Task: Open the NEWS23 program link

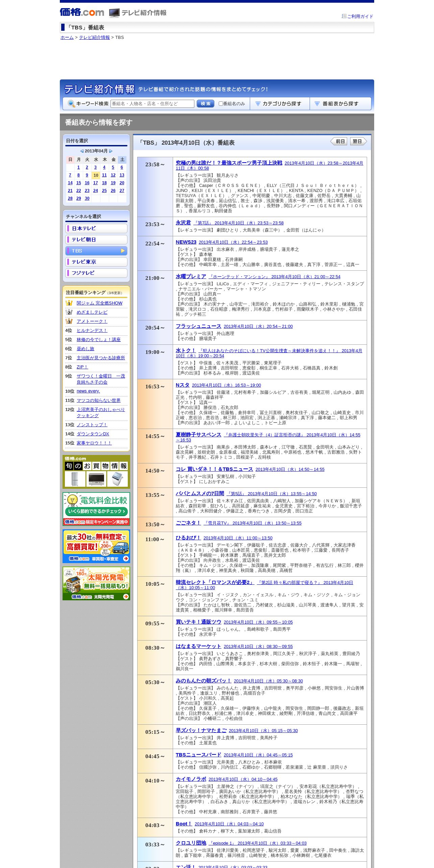Action: [186, 242]
